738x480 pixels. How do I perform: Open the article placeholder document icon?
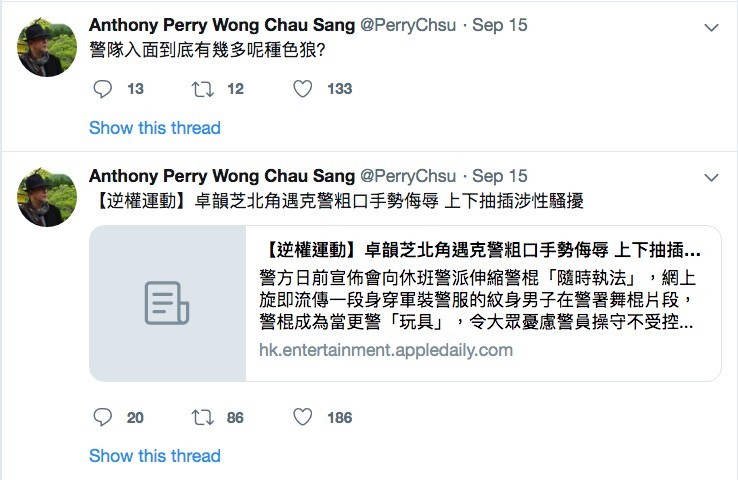coord(167,303)
